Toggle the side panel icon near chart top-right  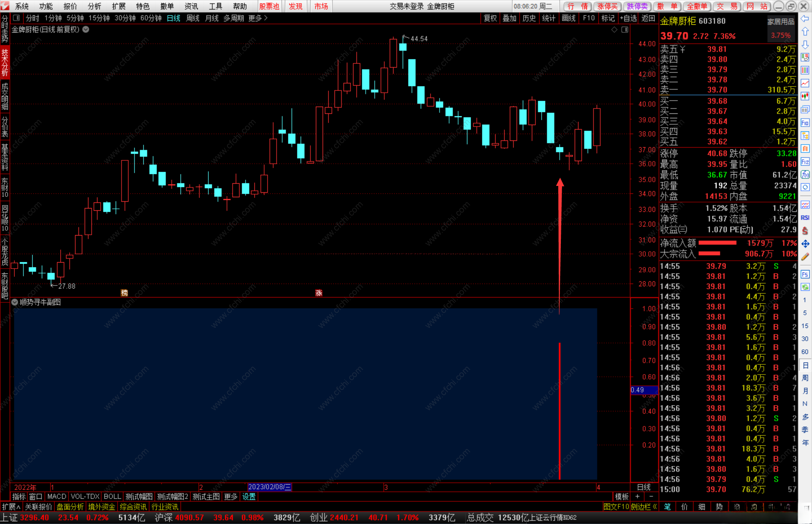click(625, 30)
